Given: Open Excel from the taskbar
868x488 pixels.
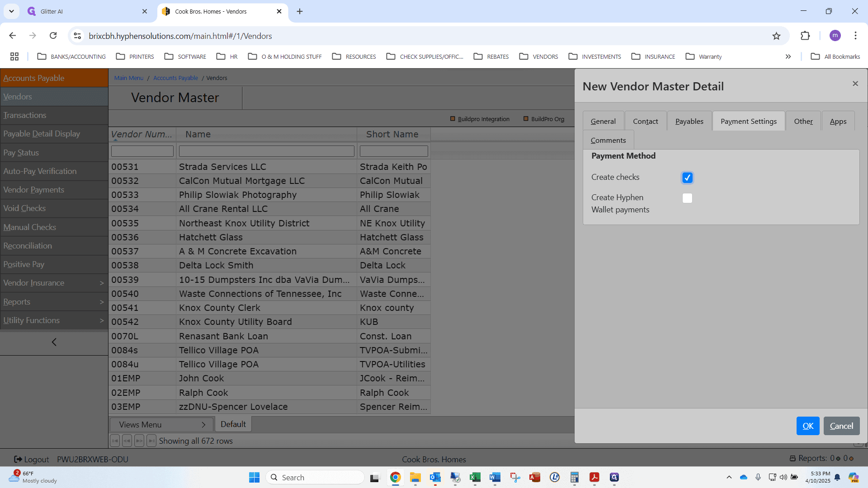Looking at the screenshot, I should (x=475, y=477).
